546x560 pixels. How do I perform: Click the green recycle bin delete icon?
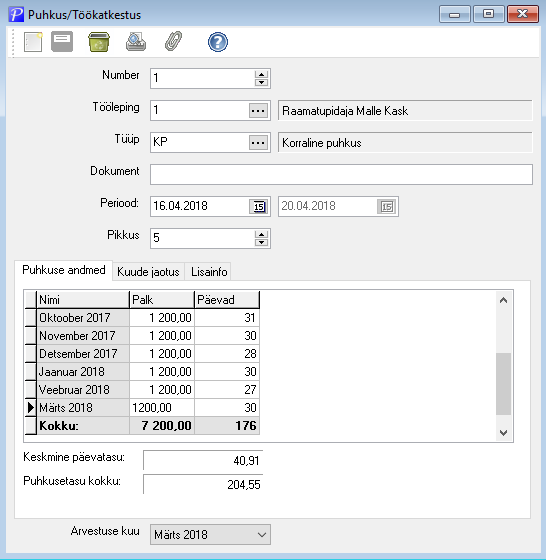[x=99, y=42]
